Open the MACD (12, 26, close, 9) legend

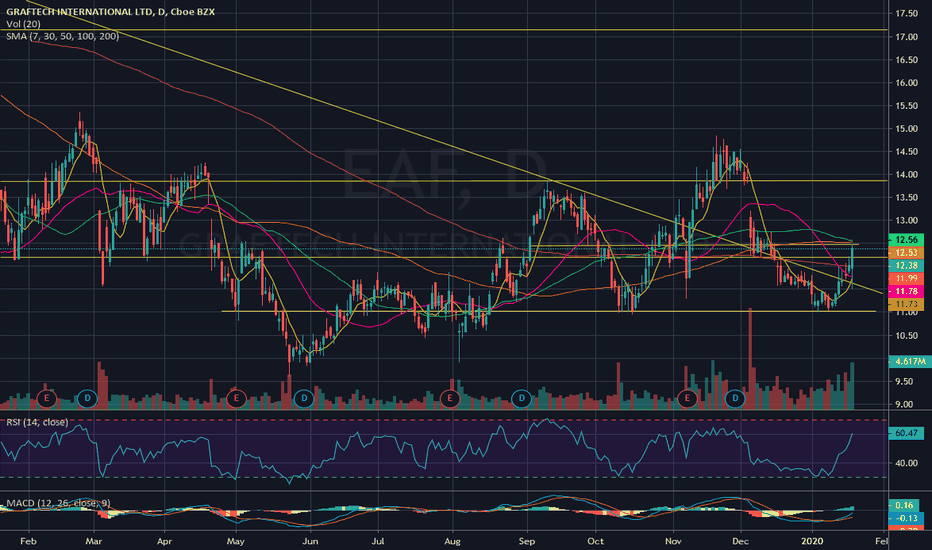click(x=58, y=503)
